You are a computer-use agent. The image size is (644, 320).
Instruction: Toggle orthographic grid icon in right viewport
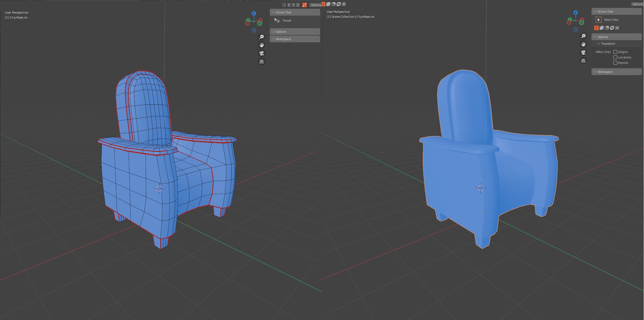point(583,61)
